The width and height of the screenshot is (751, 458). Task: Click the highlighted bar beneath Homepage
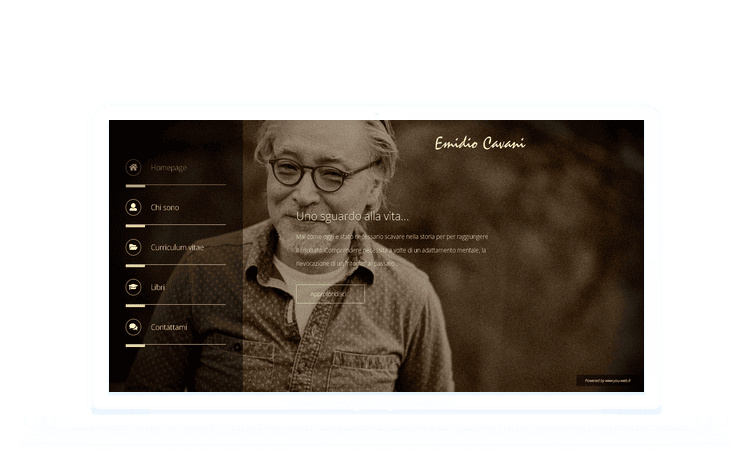click(x=136, y=186)
